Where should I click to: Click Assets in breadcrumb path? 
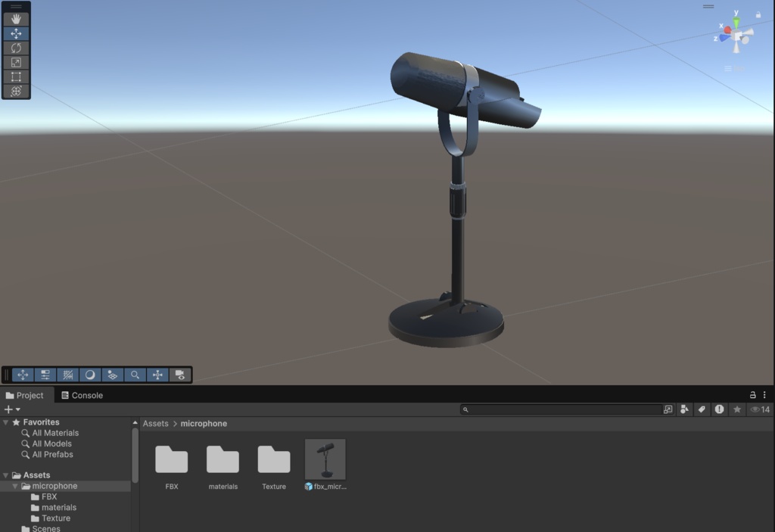(156, 424)
